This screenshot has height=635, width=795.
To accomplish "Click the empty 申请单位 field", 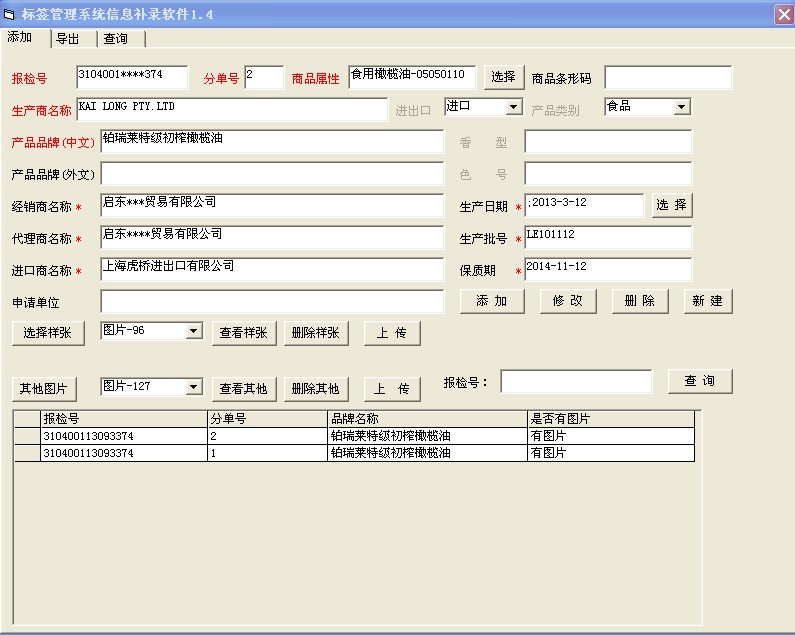I will [x=272, y=301].
